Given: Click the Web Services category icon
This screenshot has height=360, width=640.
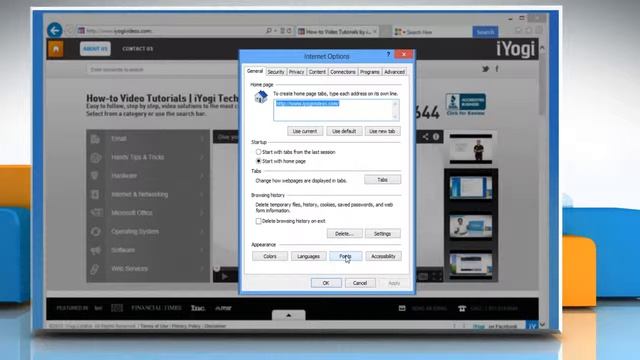Looking at the screenshot, I should coord(95,269).
